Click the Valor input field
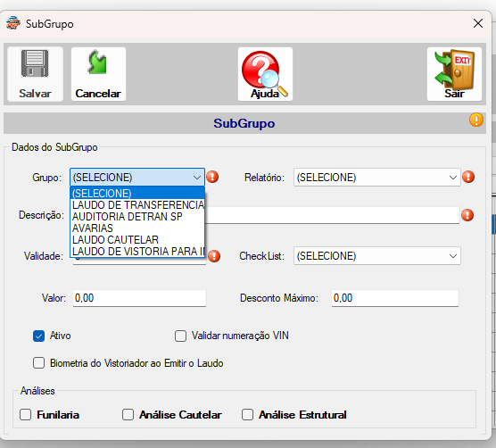The height and width of the screenshot is (448, 496). tap(139, 298)
